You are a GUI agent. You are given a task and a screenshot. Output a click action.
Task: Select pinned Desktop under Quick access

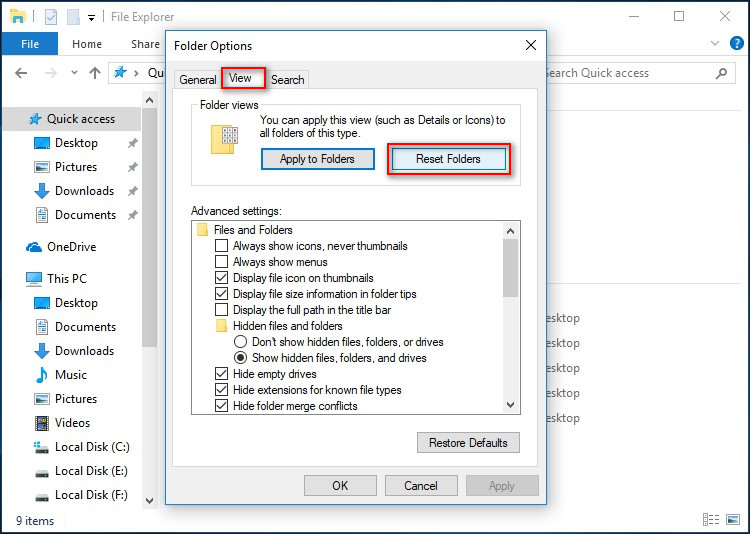[76, 143]
